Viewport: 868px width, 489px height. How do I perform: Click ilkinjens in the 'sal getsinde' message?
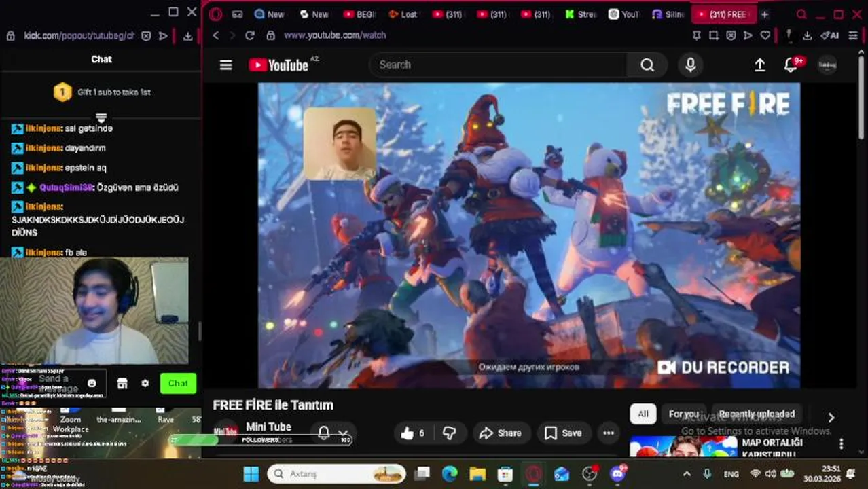[x=44, y=128]
